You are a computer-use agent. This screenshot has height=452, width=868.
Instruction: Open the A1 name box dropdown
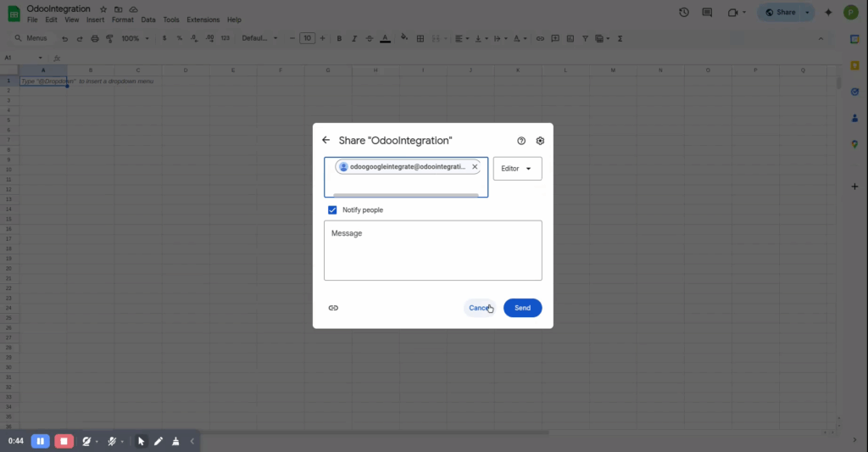pyautogui.click(x=41, y=59)
